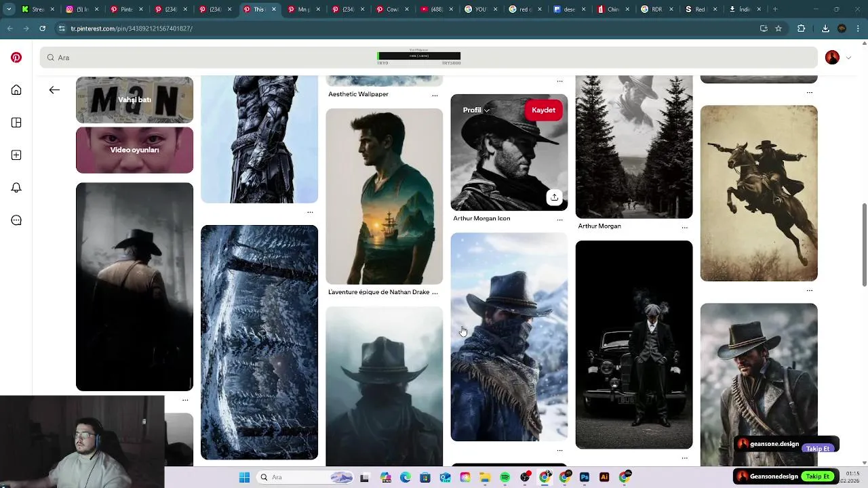Open the Vahşi batı category tile
Viewport: 868px width, 488px height.
click(x=134, y=100)
